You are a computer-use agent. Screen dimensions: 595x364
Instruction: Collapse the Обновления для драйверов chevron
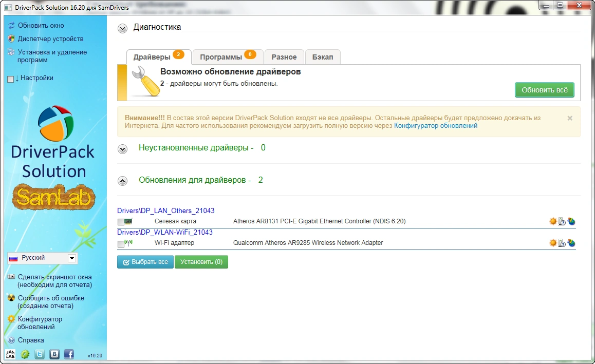[x=122, y=181]
